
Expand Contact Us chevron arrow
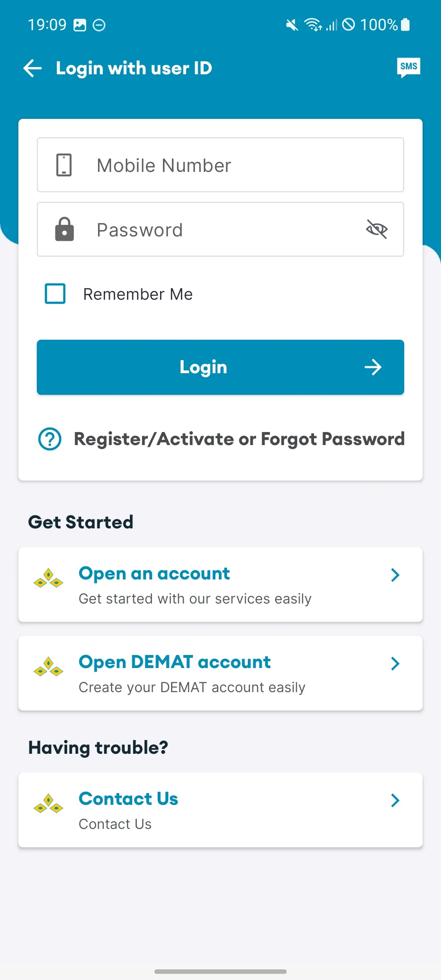[x=395, y=800]
